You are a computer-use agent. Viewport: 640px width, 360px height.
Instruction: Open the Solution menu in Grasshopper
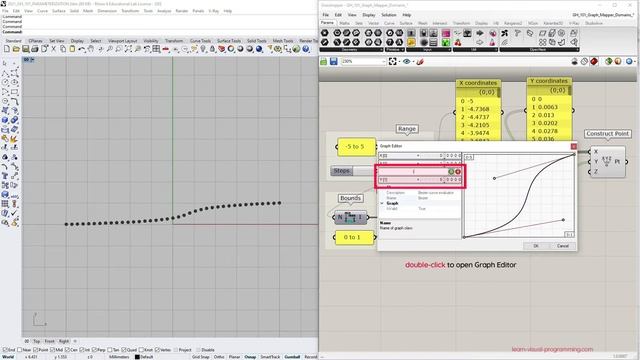click(389, 15)
